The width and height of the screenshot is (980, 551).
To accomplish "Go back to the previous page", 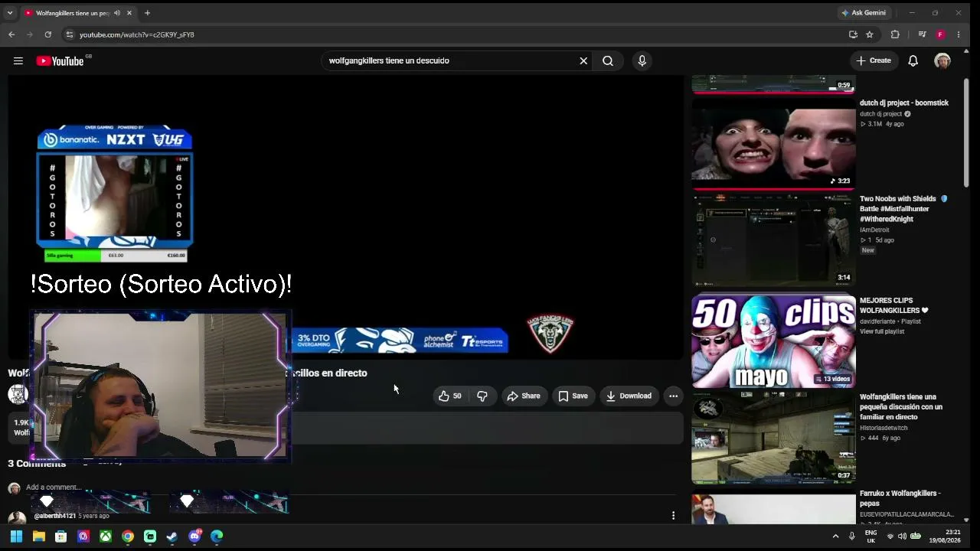I will coord(11,34).
